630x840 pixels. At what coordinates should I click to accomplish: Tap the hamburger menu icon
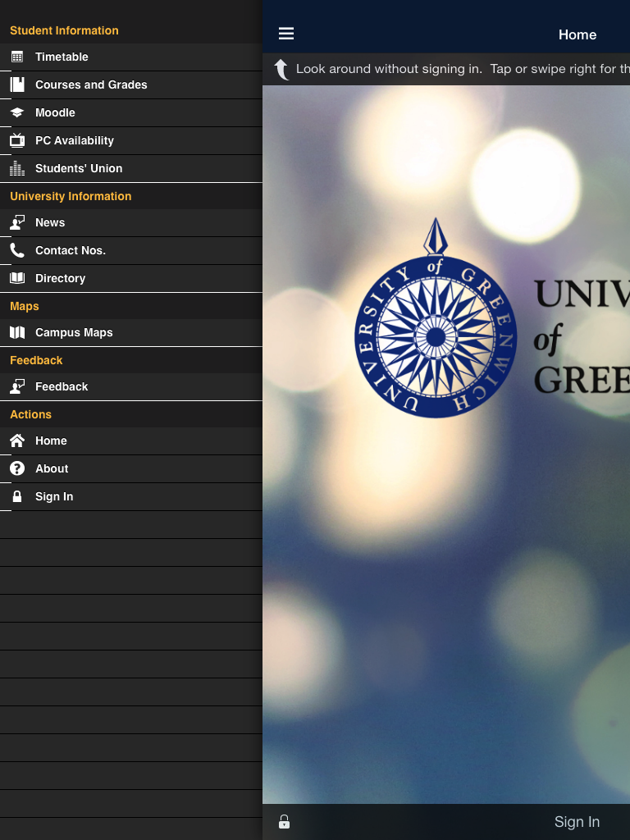pyautogui.click(x=286, y=34)
